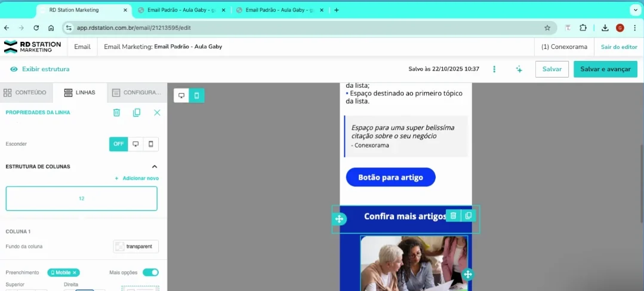Click the RD Station Marketing logo
644x291 pixels.
32,47
